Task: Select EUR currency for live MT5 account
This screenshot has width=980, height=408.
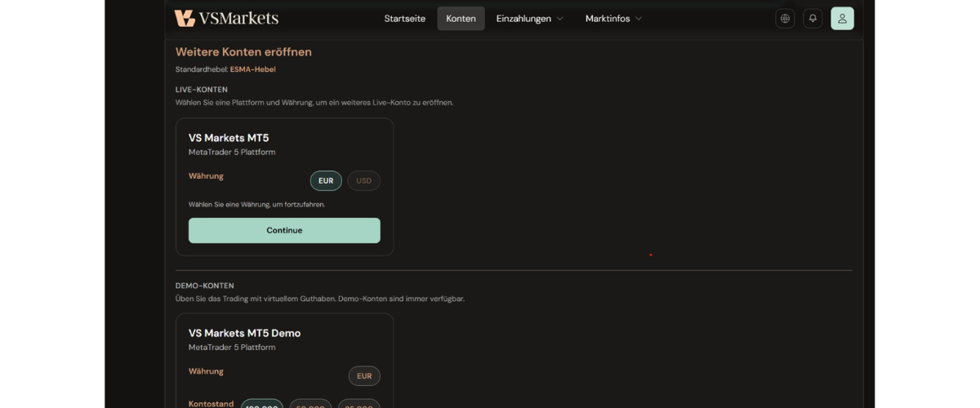Action: 326,180
